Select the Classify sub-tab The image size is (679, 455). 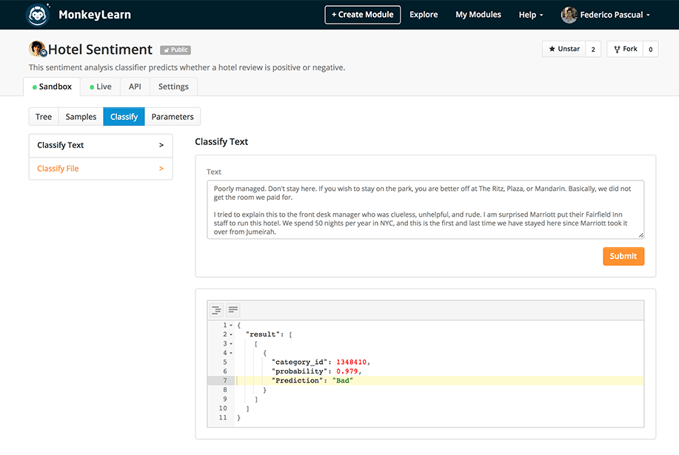coord(124,116)
